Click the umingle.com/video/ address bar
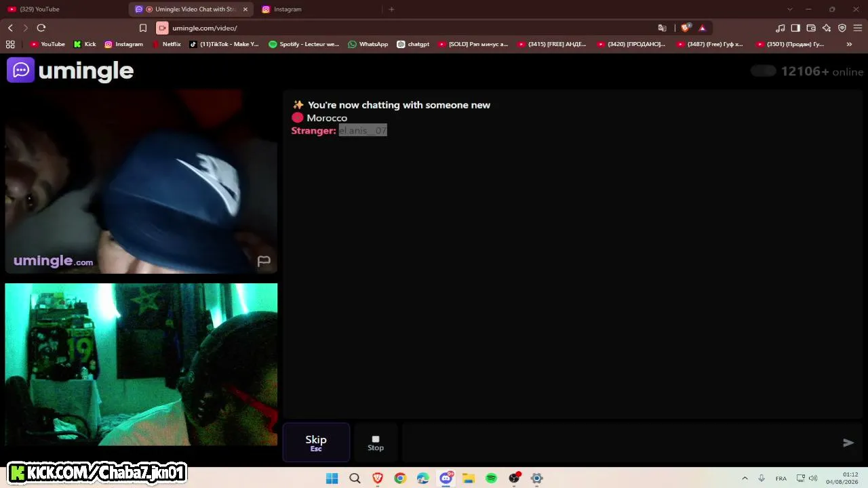Image resolution: width=868 pixels, height=488 pixels. (x=204, y=28)
